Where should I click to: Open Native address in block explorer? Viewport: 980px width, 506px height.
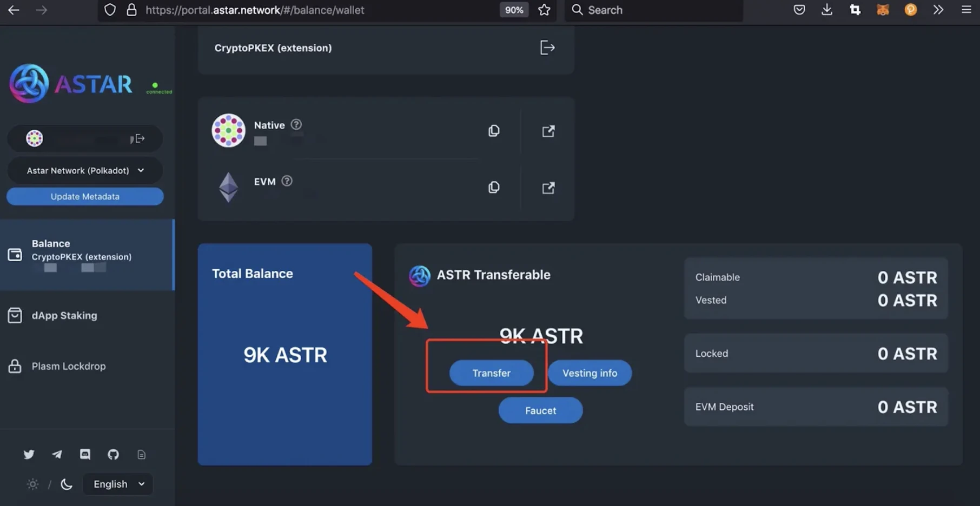[x=548, y=131]
